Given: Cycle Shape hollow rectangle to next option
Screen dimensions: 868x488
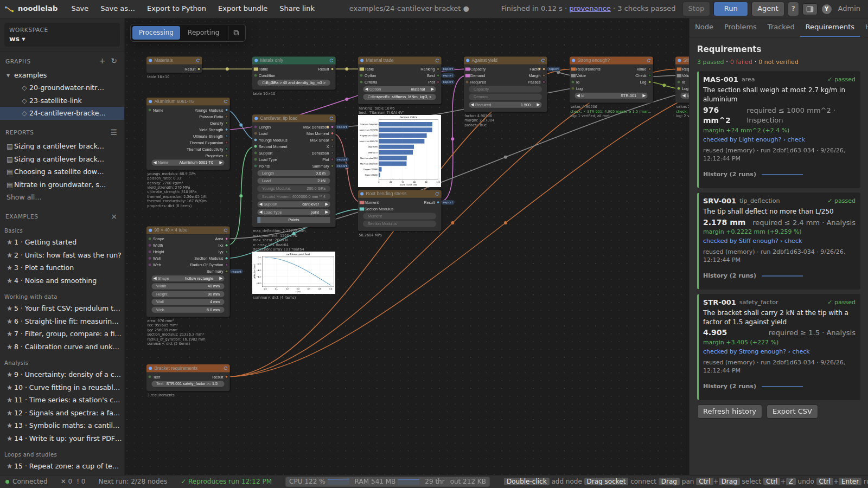Looking at the screenshot, I should click(x=221, y=279).
